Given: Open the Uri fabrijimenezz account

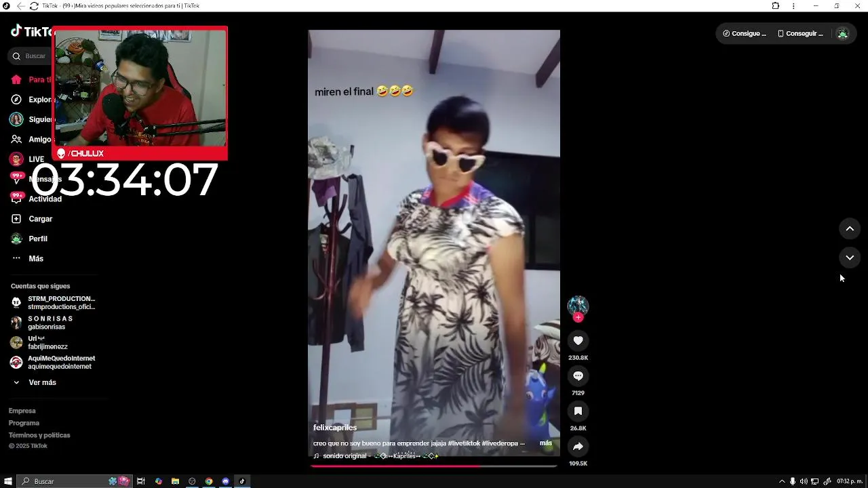Looking at the screenshot, I should [39, 342].
